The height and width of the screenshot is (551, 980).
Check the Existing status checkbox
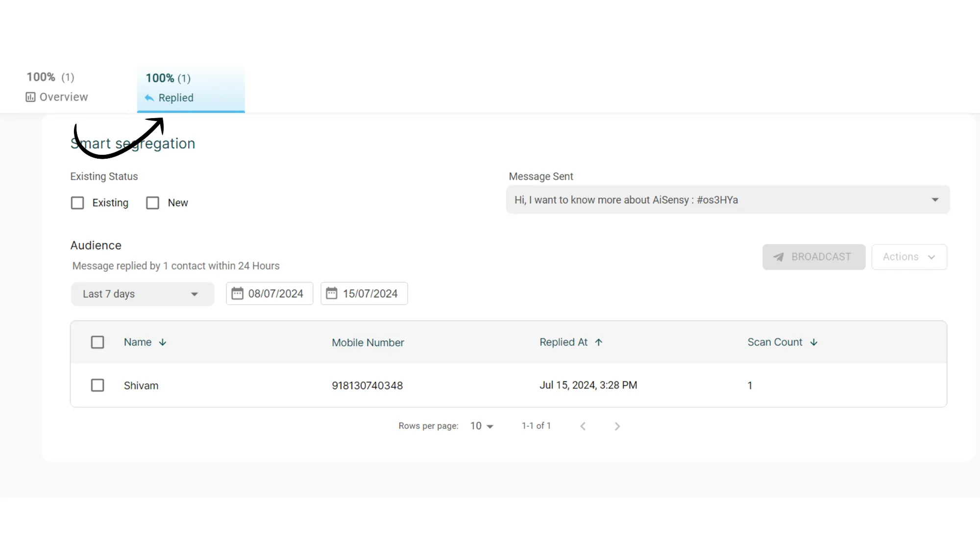(77, 203)
